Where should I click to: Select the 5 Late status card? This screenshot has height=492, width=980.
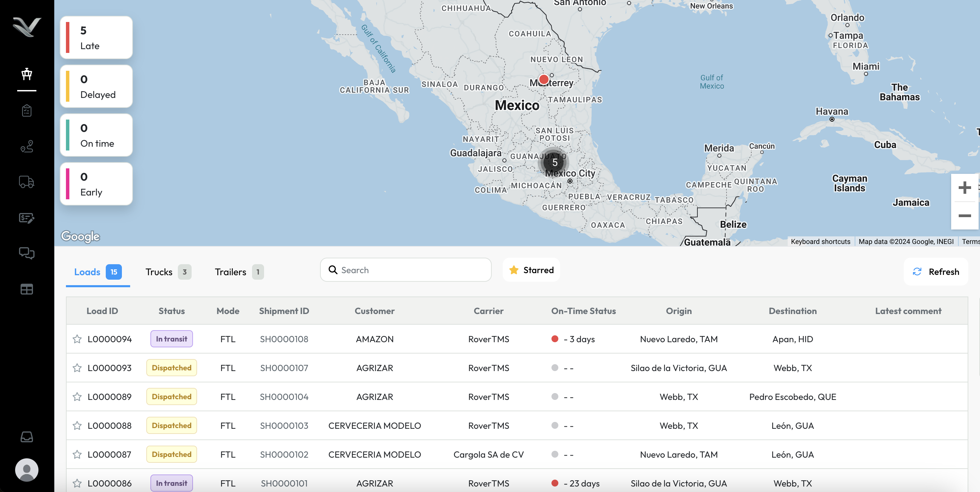coord(96,38)
